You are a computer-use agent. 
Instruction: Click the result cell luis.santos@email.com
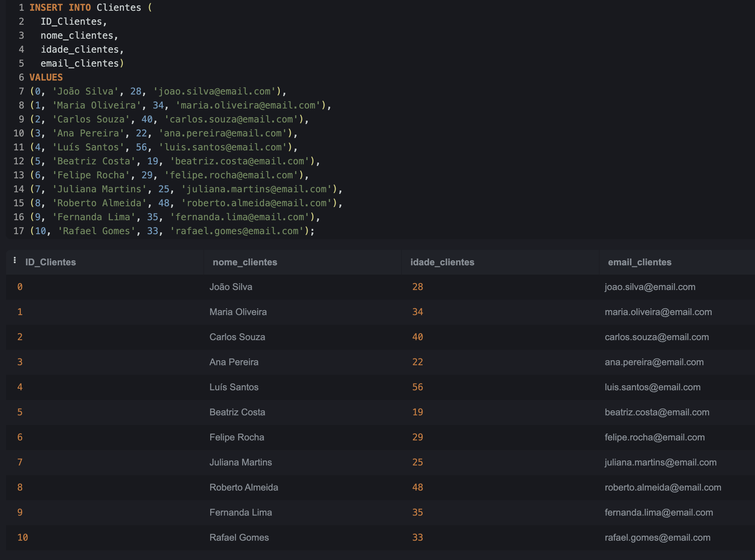pyautogui.click(x=653, y=387)
